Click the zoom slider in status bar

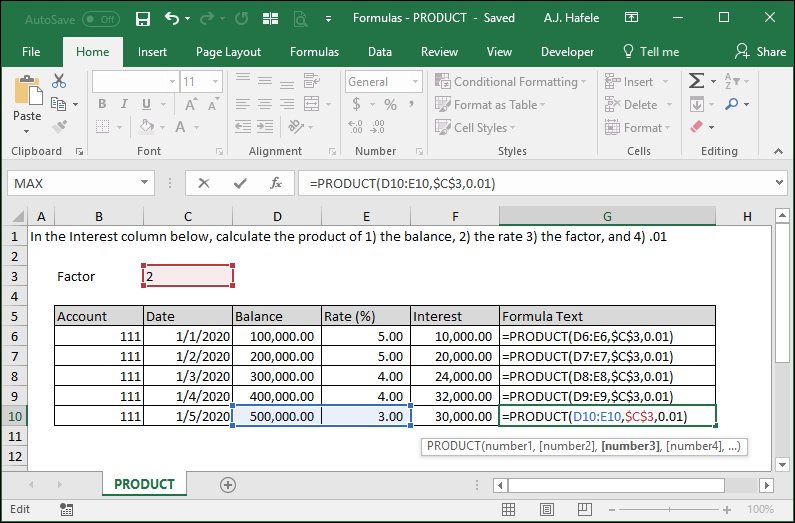point(669,509)
